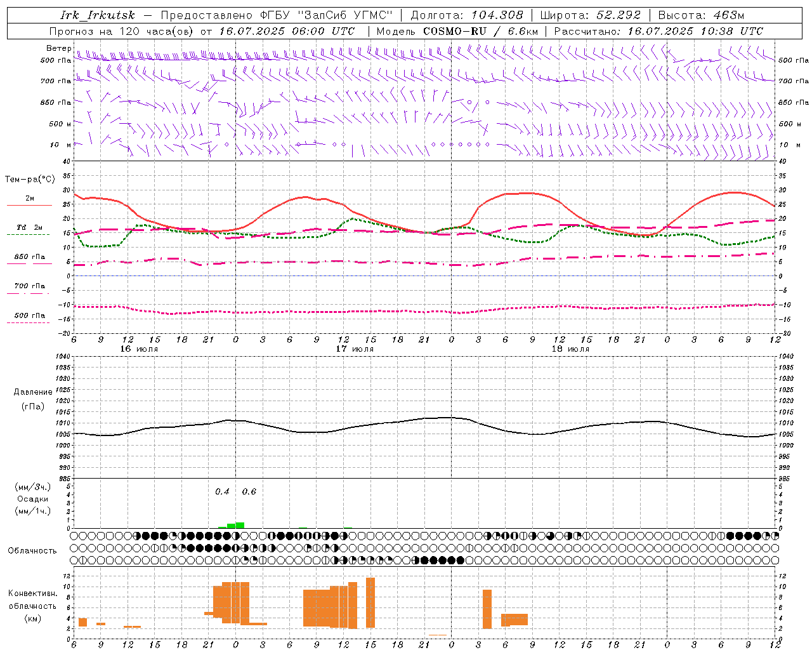Click orange convective bar at 3h July 18
Image resolution: width=812 pixels, height=650 pixels.
[487, 609]
